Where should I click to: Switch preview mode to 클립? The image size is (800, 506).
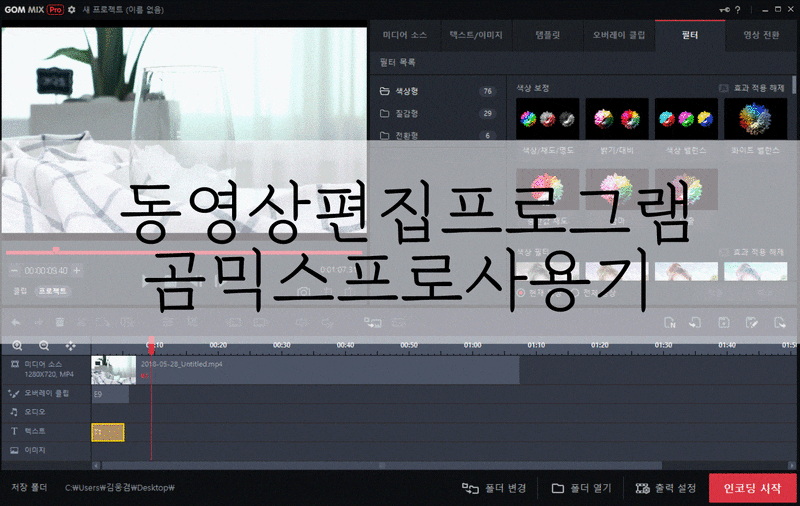20,291
